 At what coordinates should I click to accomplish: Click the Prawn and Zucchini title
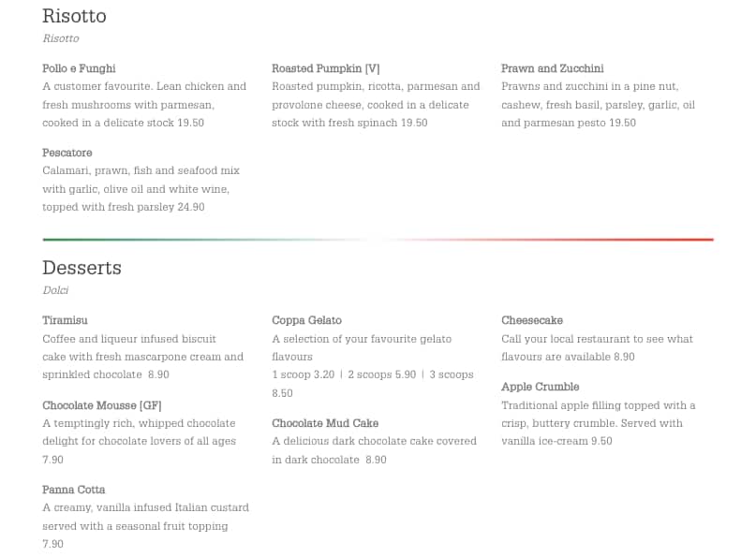(552, 68)
